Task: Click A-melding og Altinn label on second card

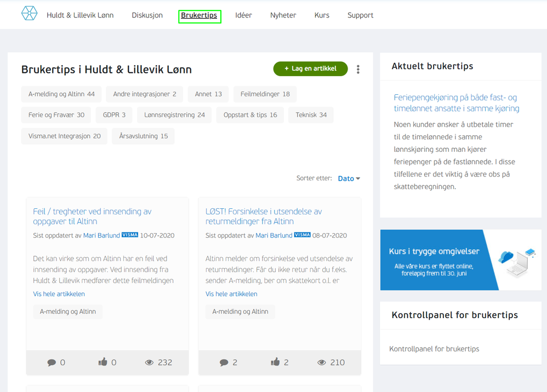Action: [241, 311]
